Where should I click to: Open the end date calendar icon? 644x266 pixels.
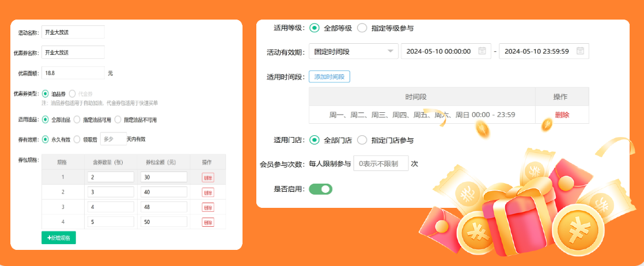pyautogui.click(x=580, y=51)
